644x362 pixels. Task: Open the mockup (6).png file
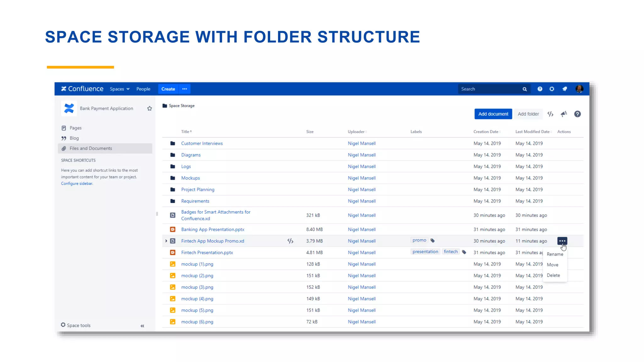197,322
